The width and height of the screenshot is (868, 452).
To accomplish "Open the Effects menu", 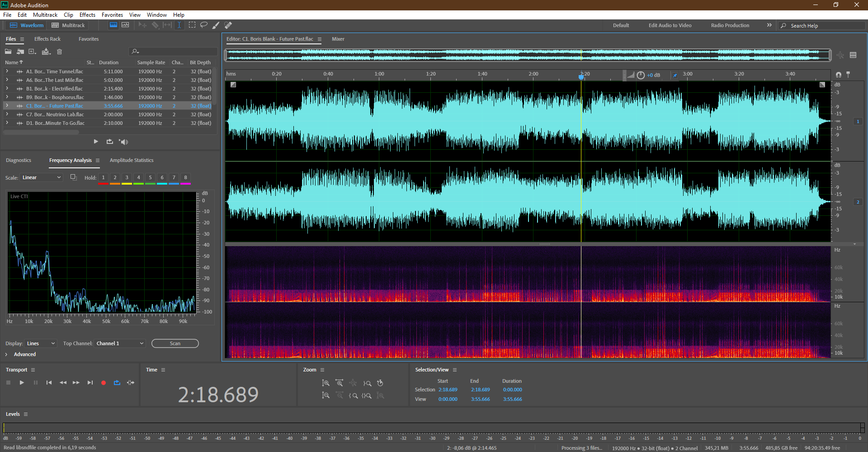I will click(x=87, y=15).
